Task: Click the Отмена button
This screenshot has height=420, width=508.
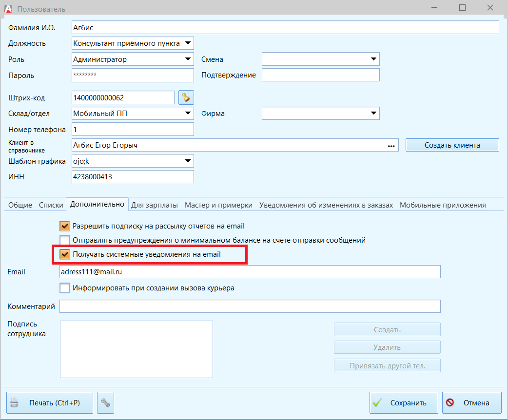Action: pos(472,402)
